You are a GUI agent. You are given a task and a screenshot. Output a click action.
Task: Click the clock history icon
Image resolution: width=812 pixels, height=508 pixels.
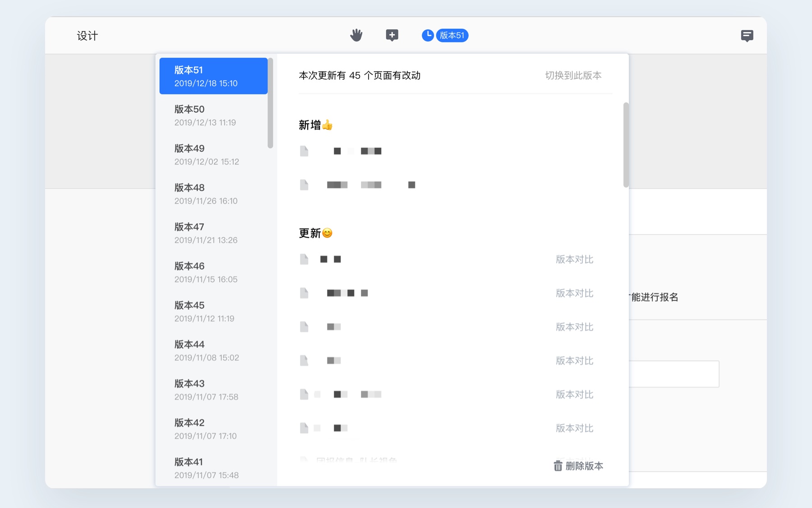(x=427, y=35)
